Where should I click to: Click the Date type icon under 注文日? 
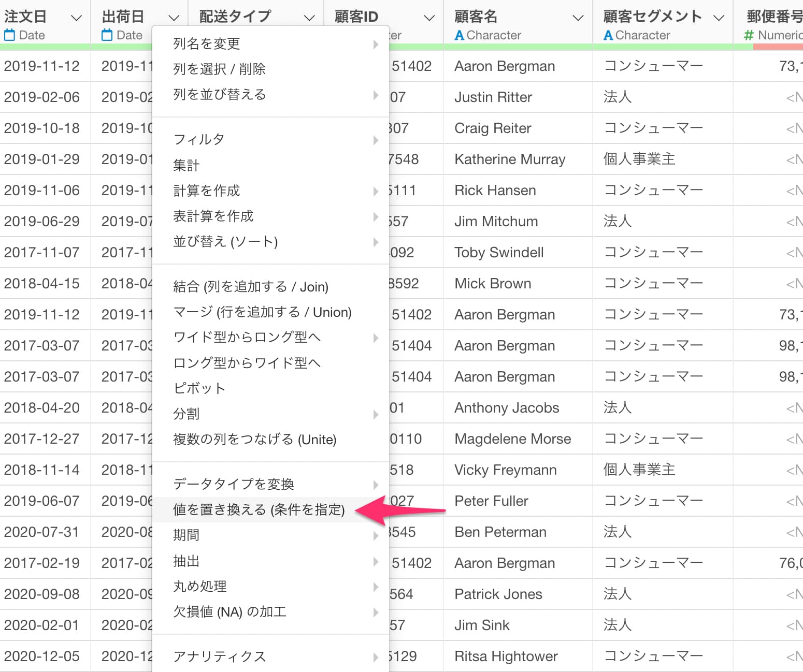tap(9, 35)
